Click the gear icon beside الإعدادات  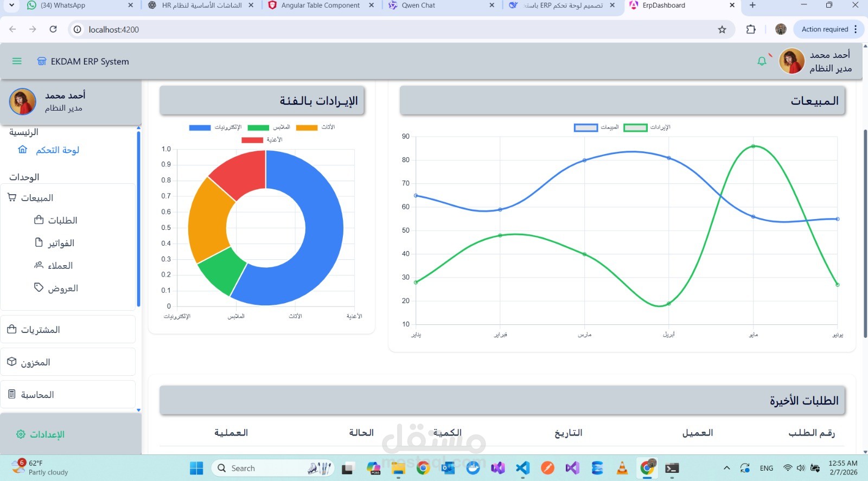[21, 434]
